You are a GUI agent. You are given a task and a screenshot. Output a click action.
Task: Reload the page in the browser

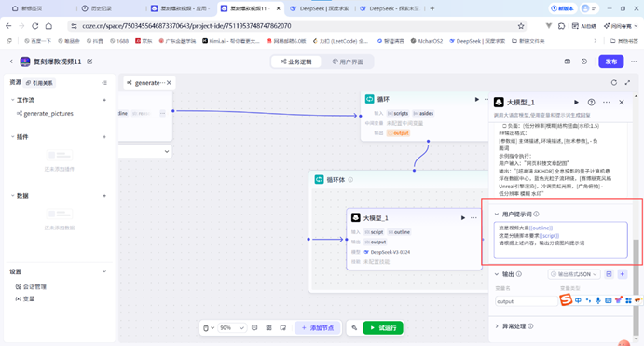tap(34, 26)
